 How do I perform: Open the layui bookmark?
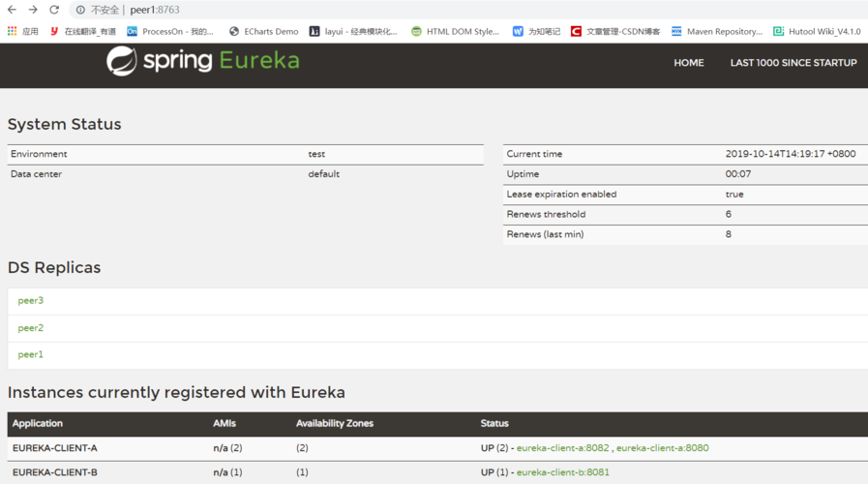click(353, 32)
